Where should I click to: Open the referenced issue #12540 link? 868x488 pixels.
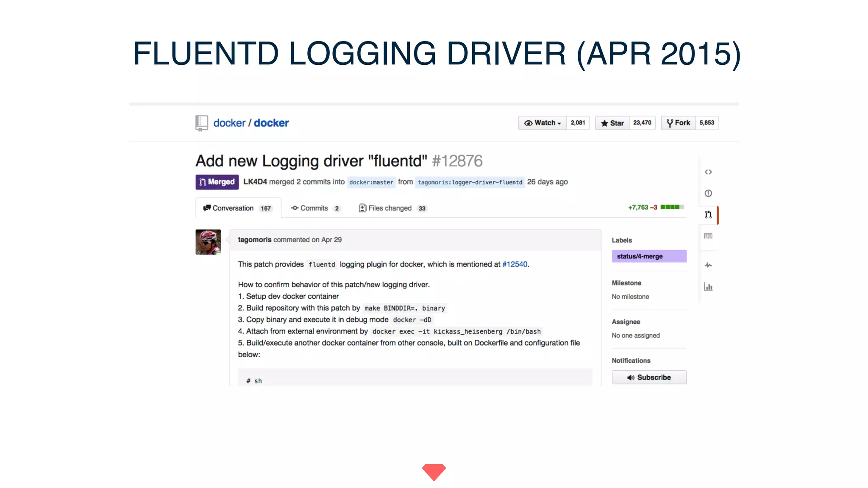pos(515,264)
